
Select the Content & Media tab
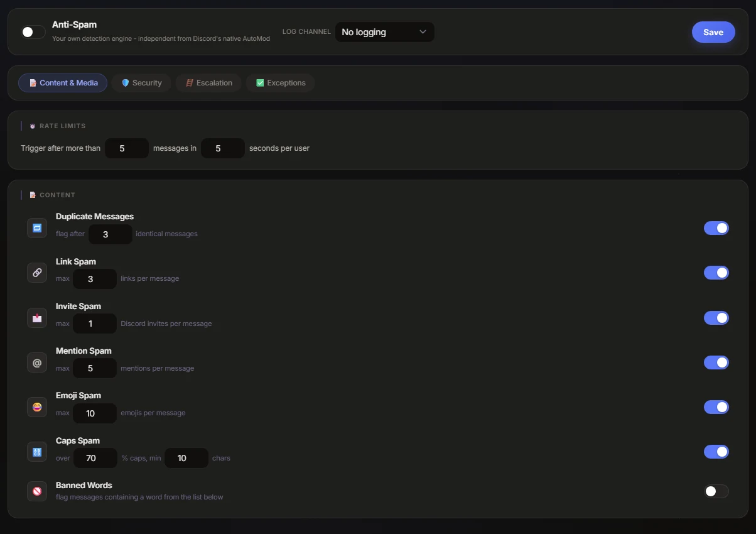pyautogui.click(x=63, y=83)
